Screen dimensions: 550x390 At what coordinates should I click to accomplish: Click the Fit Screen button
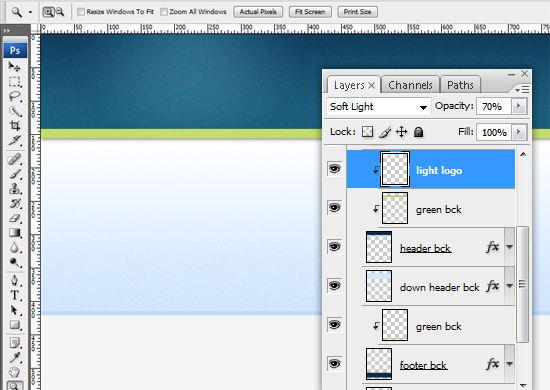tap(310, 12)
